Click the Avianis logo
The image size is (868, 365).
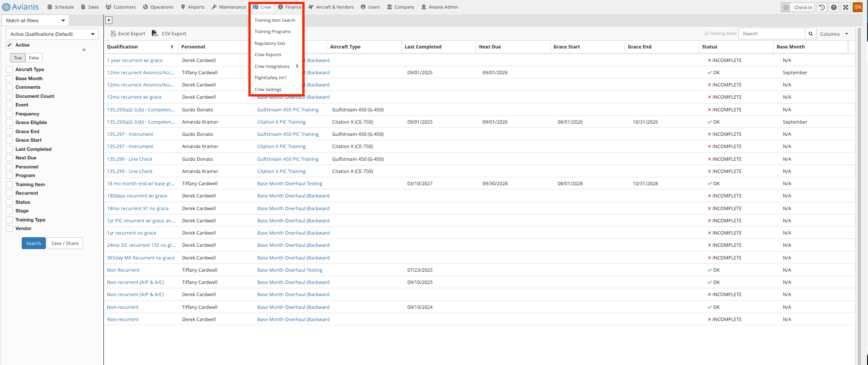tap(20, 7)
